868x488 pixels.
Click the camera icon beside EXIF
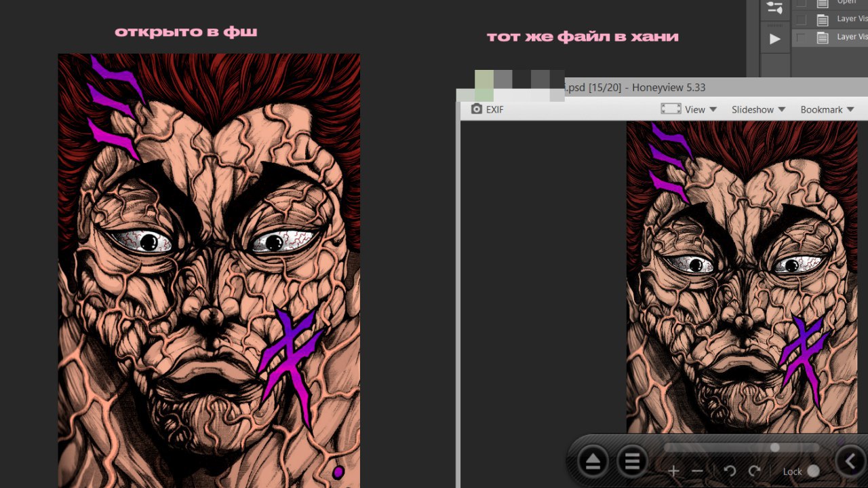(477, 109)
